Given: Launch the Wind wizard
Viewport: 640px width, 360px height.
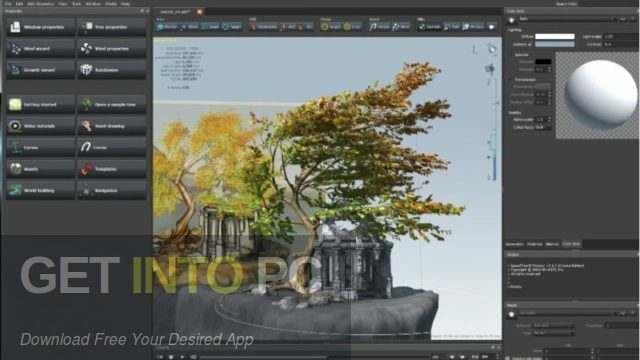Looking at the screenshot, I should 40,48.
